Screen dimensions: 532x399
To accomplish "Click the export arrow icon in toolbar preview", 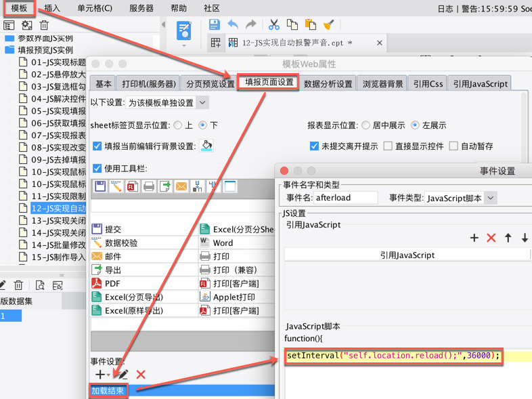I will 165,186.
